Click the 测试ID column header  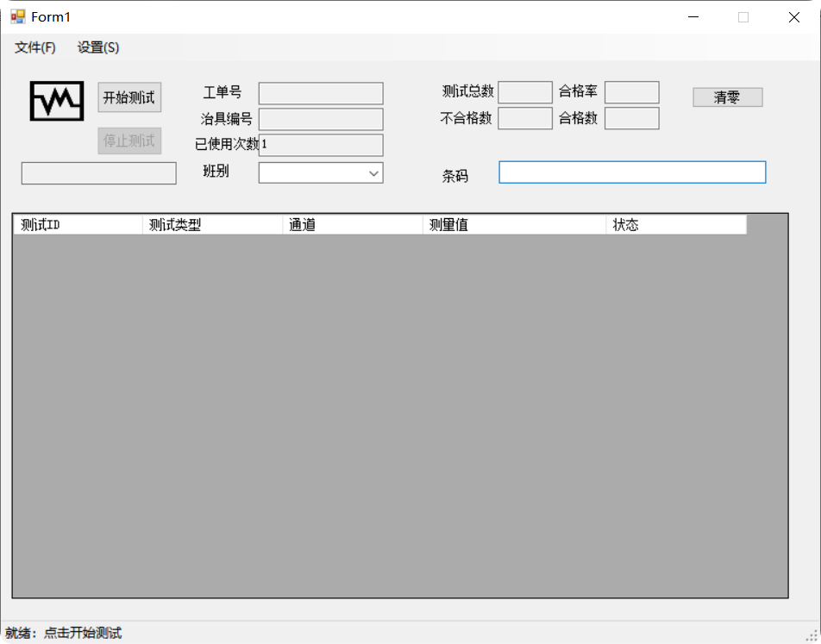[76, 224]
